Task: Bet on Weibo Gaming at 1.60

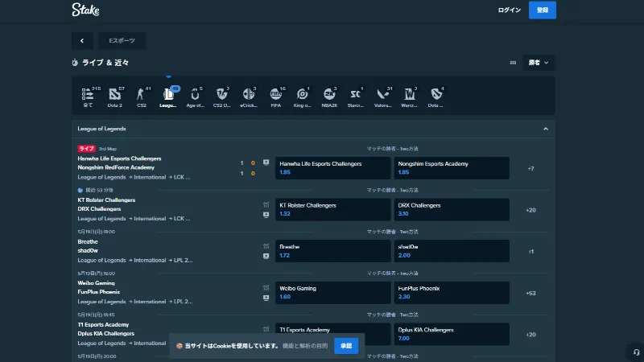Action: tap(332, 293)
